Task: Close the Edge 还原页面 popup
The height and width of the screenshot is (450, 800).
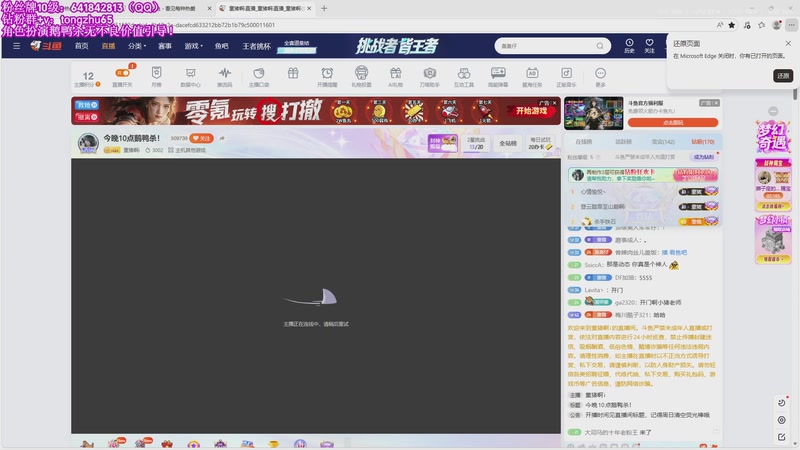Action: coord(788,43)
